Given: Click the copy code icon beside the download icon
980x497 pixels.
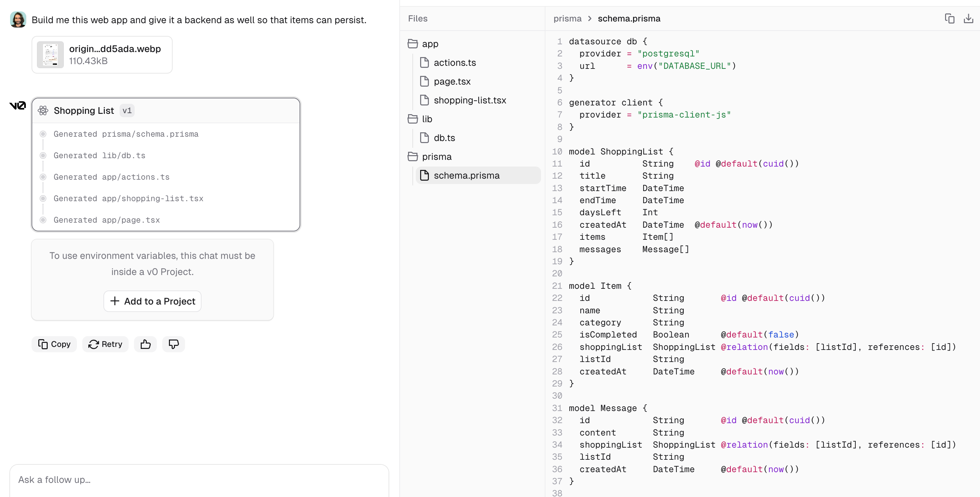Looking at the screenshot, I should coord(950,18).
